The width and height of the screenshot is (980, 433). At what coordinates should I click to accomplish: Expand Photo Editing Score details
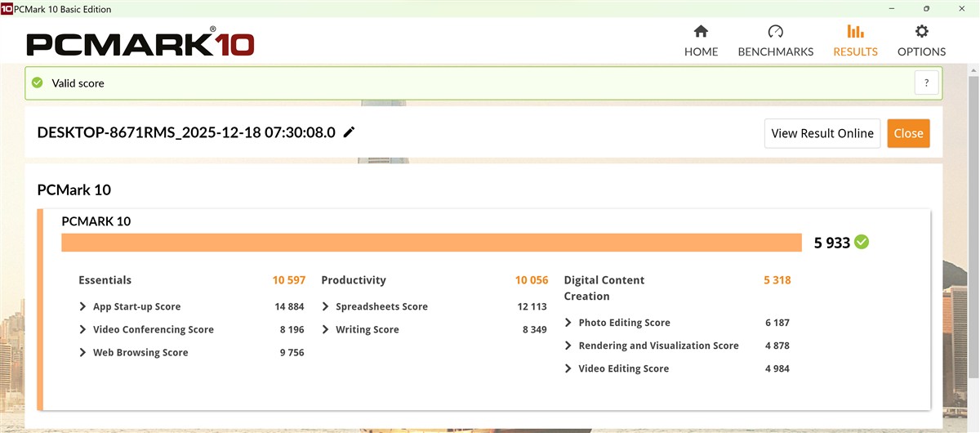(568, 323)
